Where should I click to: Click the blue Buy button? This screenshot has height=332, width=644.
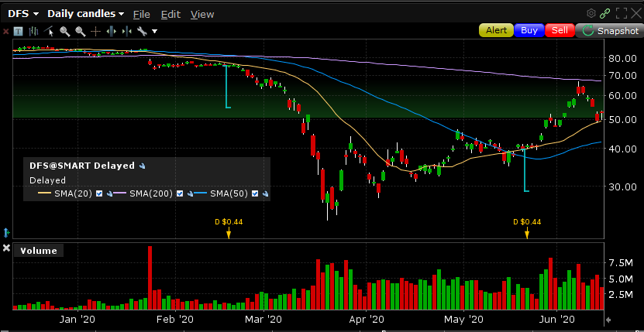tap(529, 30)
